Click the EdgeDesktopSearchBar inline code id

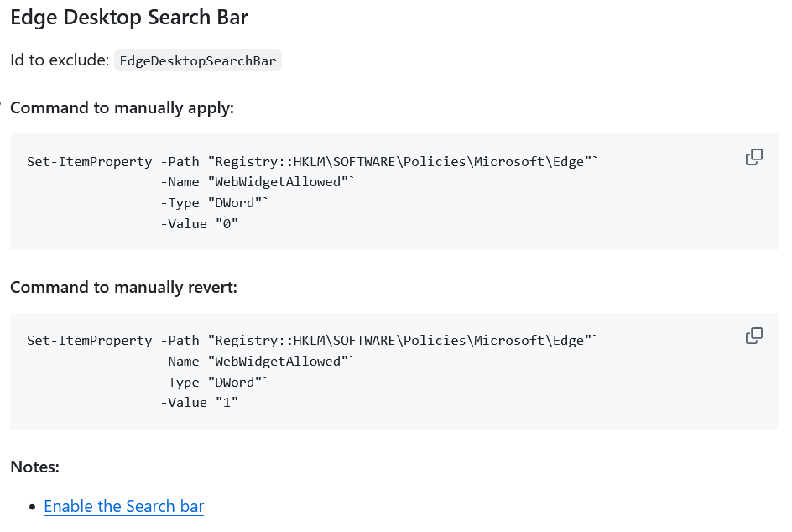coord(198,60)
